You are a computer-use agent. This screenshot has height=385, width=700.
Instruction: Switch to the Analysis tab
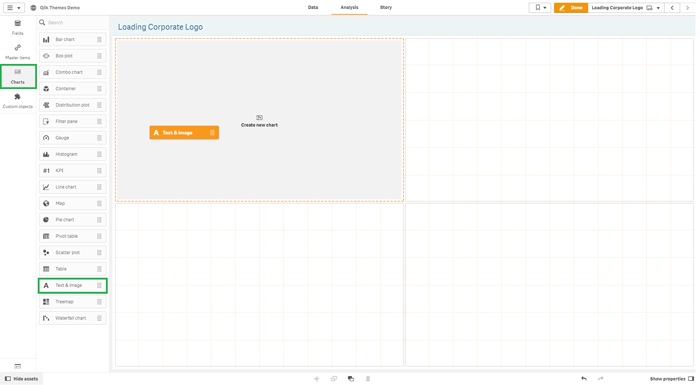pyautogui.click(x=349, y=8)
